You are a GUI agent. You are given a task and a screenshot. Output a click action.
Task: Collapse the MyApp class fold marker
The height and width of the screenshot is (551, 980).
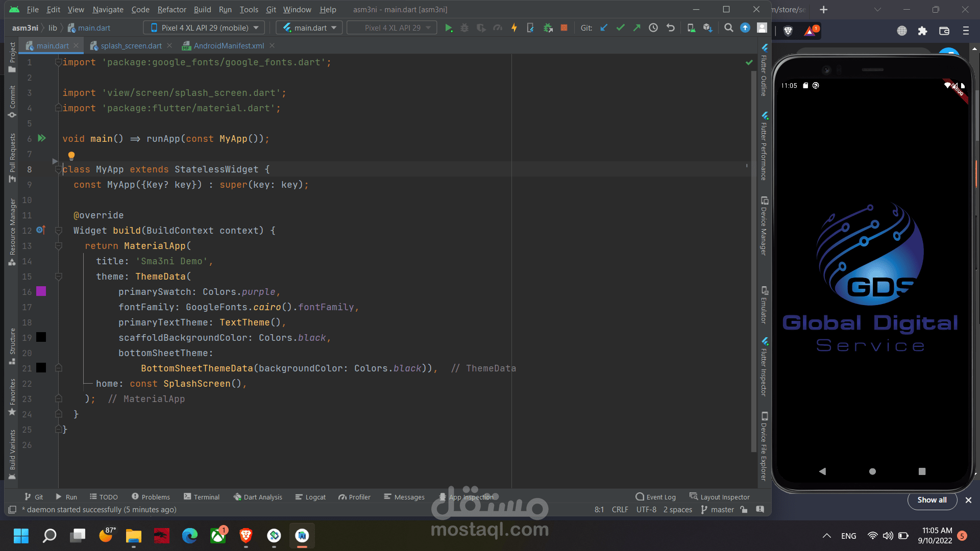[58, 169]
